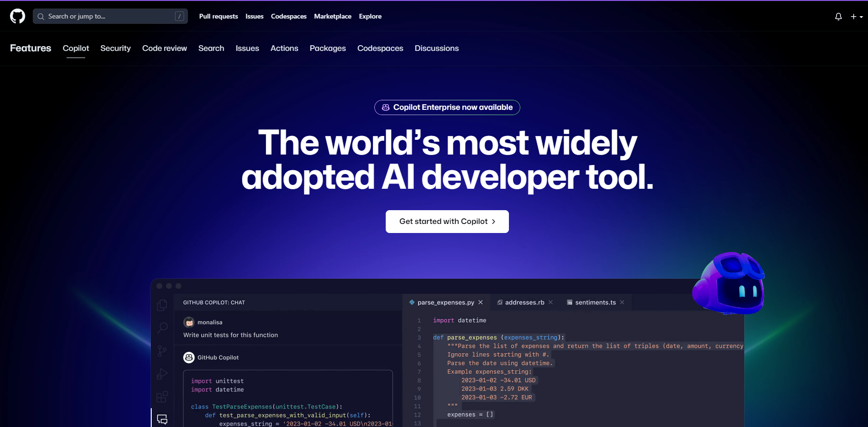Image resolution: width=868 pixels, height=427 pixels.
Task: Open the Packages features tab
Action: 328,48
